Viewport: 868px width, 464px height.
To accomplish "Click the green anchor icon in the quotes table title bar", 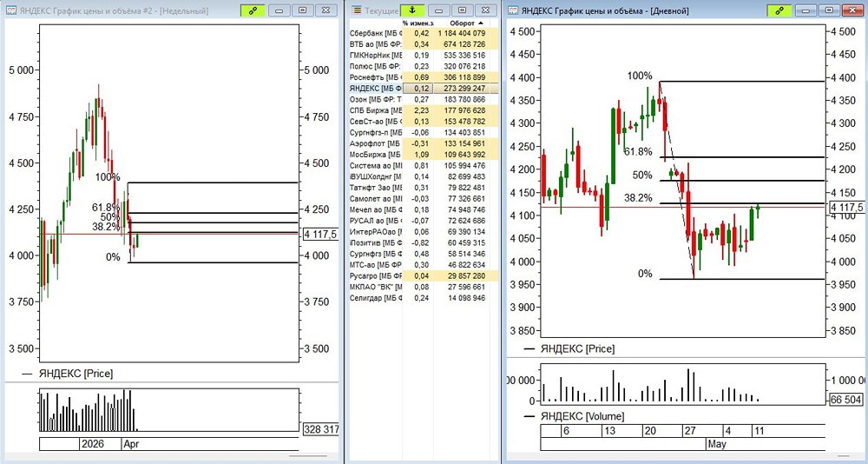I will pyautogui.click(x=411, y=10).
